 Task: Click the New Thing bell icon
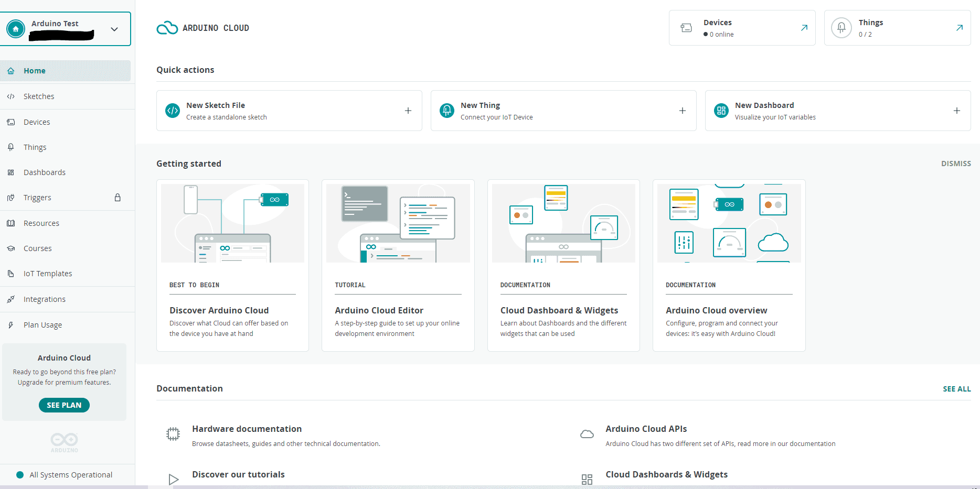click(x=447, y=111)
